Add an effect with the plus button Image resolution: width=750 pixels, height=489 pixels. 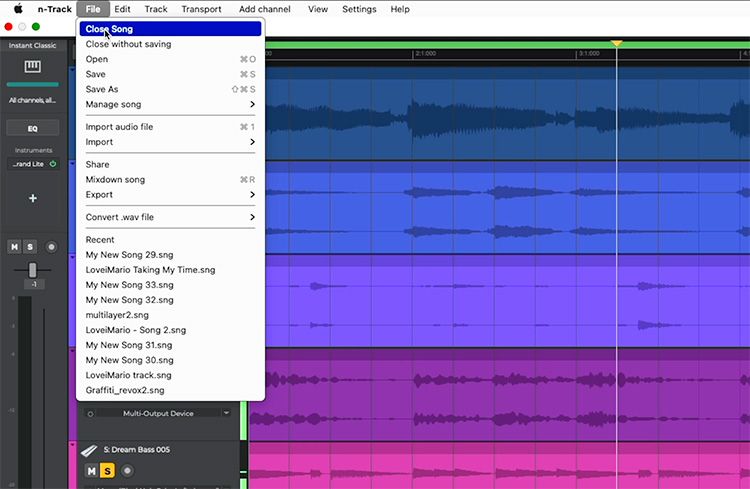[33, 198]
